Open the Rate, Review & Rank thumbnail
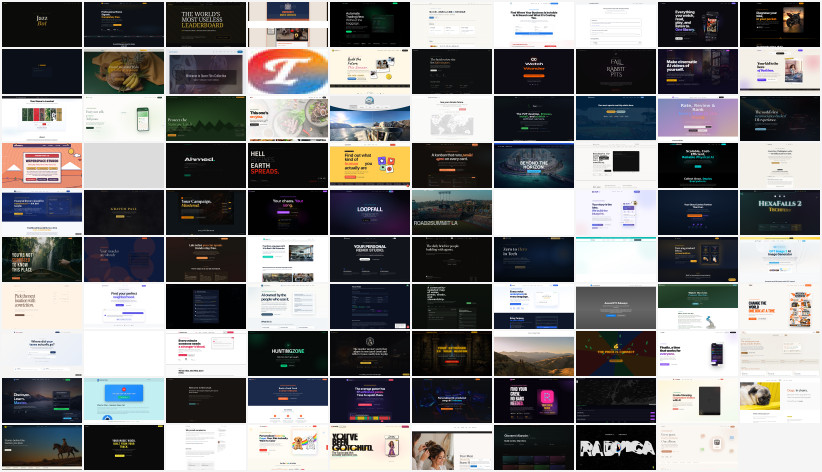 point(698,119)
